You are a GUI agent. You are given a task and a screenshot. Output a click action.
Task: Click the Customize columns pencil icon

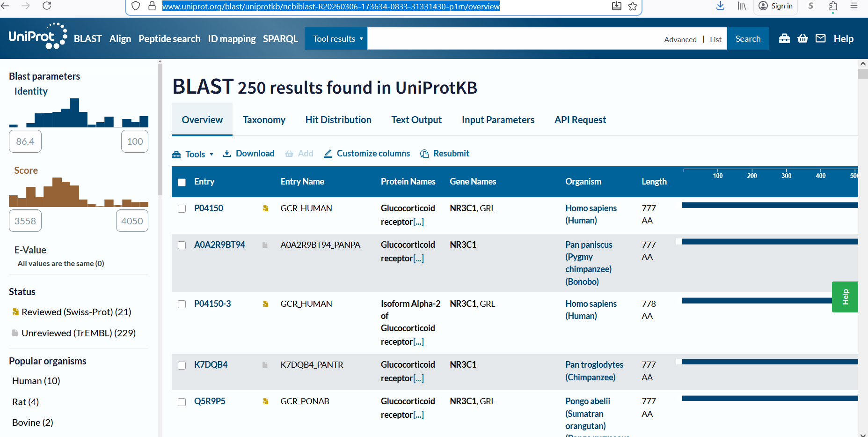(328, 154)
